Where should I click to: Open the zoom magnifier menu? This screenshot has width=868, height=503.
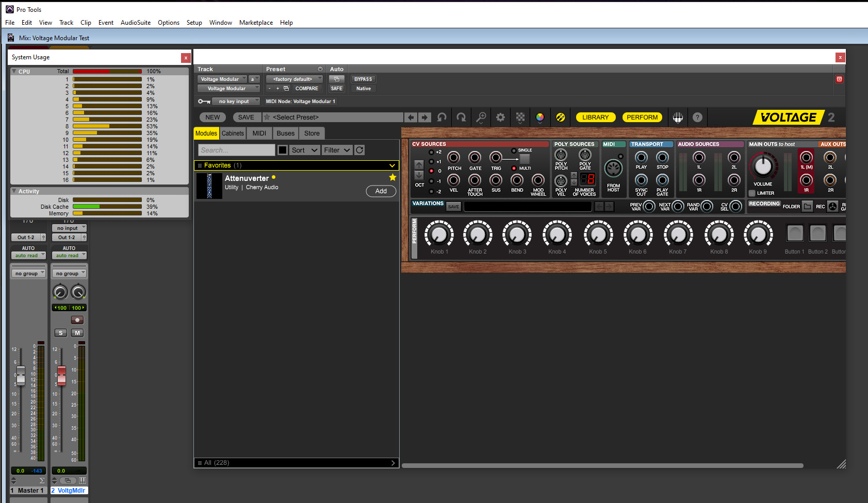[x=481, y=118]
